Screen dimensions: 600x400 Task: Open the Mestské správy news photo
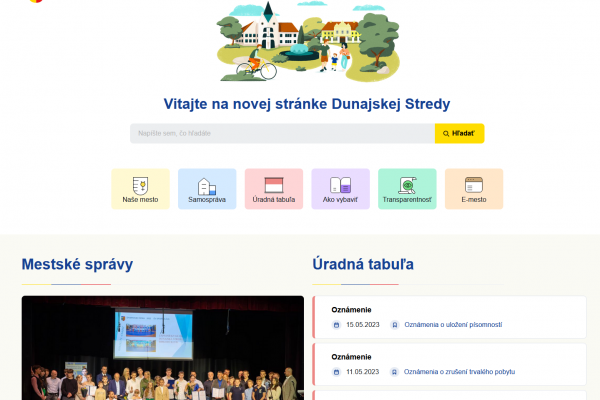click(163, 348)
